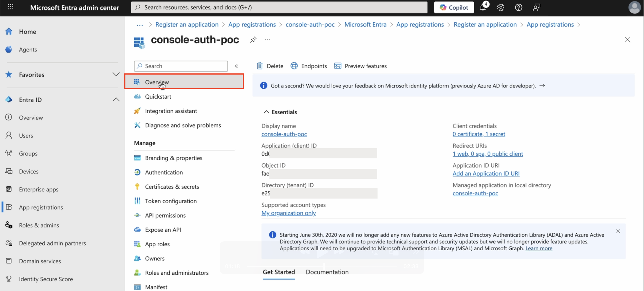Collapse the app menu with double chevron
This screenshot has width=644, height=291.
236,66
